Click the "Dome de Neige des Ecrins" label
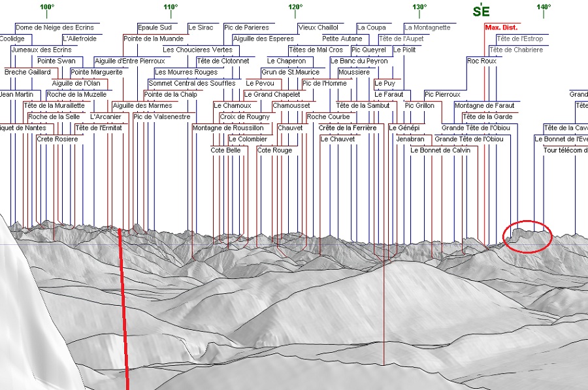 [55, 27]
